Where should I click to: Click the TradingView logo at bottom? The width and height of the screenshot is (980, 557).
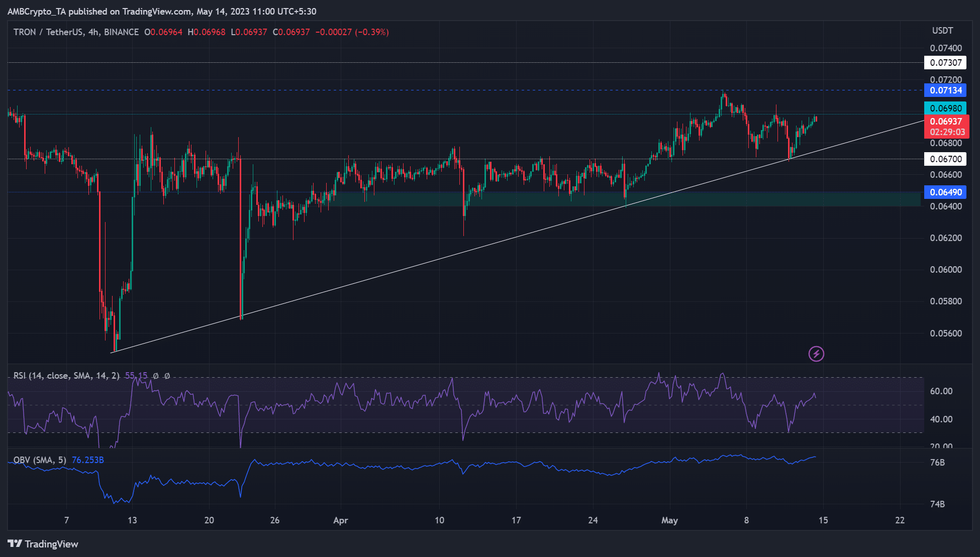(43, 544)
